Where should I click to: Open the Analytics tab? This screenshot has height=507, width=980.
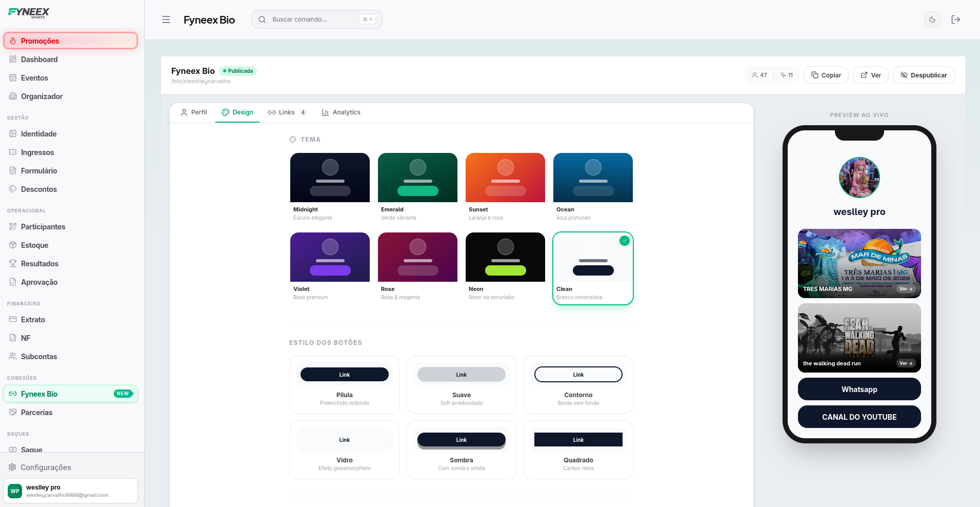(341, 112)
